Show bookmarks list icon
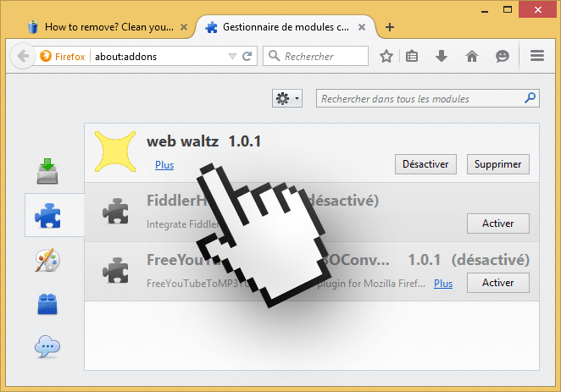This screenshot has height=392, width=561. [x=412, y=56]
